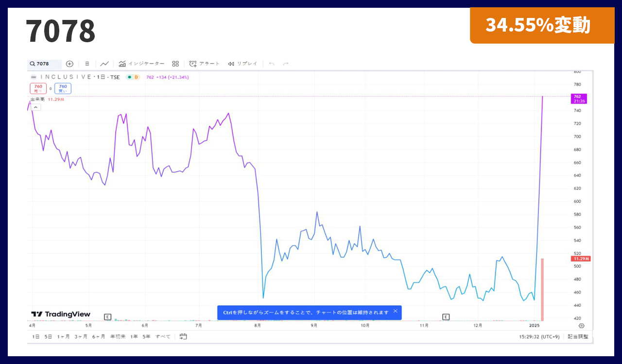Collapse the indicator legend with the chevron
This screenshot has width=622, height=364.
coord(36,107)
